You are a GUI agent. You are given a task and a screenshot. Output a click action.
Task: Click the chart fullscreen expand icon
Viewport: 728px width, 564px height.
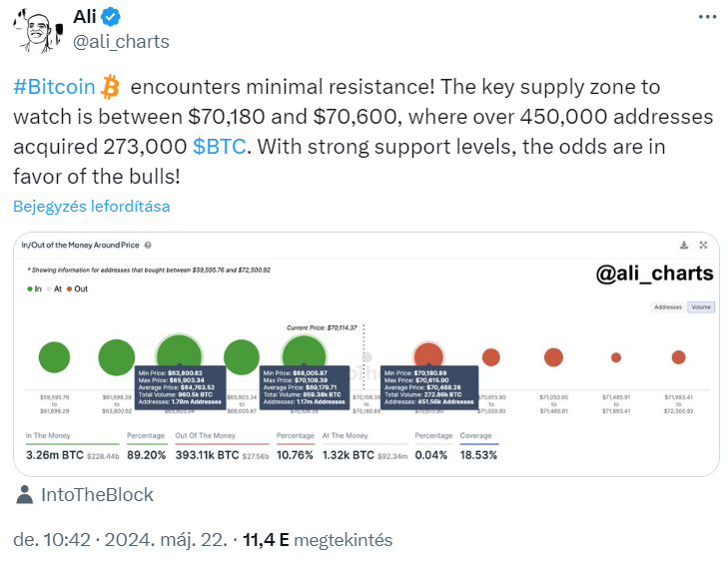tap(703, 246)
